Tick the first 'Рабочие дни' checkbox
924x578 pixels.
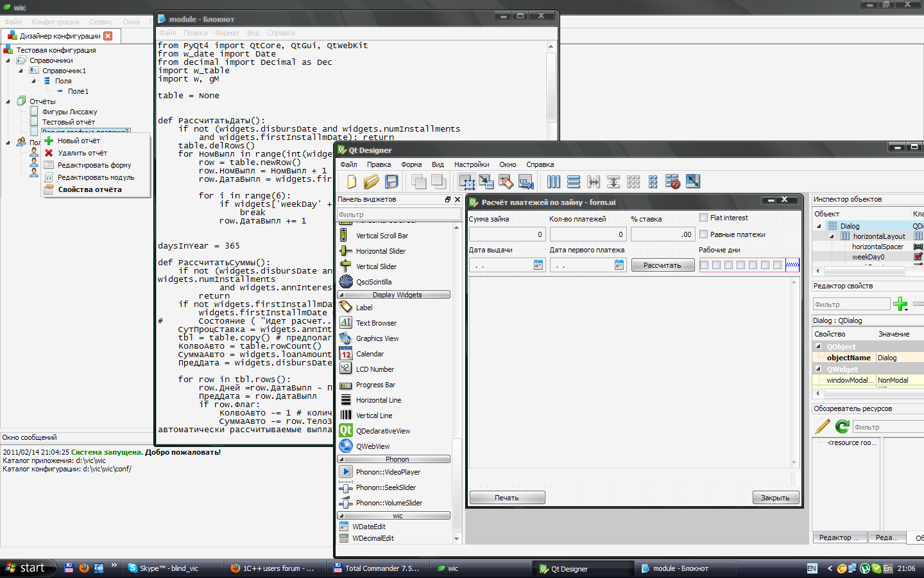(x=705, y=265)
